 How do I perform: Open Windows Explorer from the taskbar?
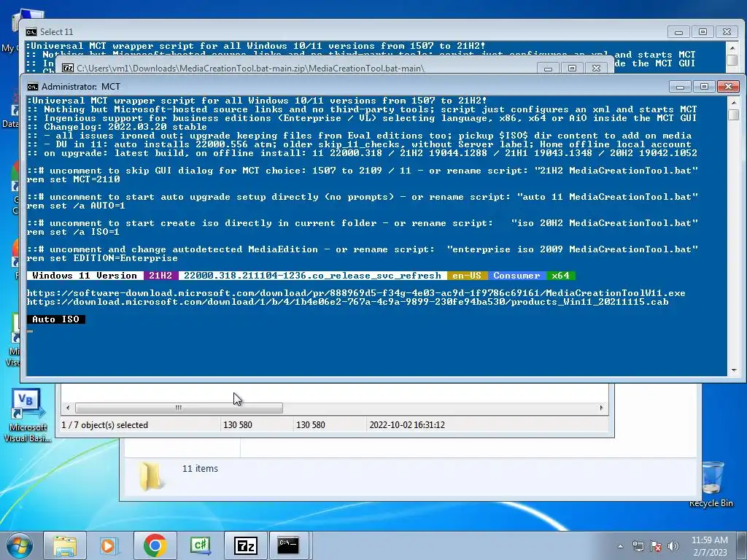[x=65, y=545]
